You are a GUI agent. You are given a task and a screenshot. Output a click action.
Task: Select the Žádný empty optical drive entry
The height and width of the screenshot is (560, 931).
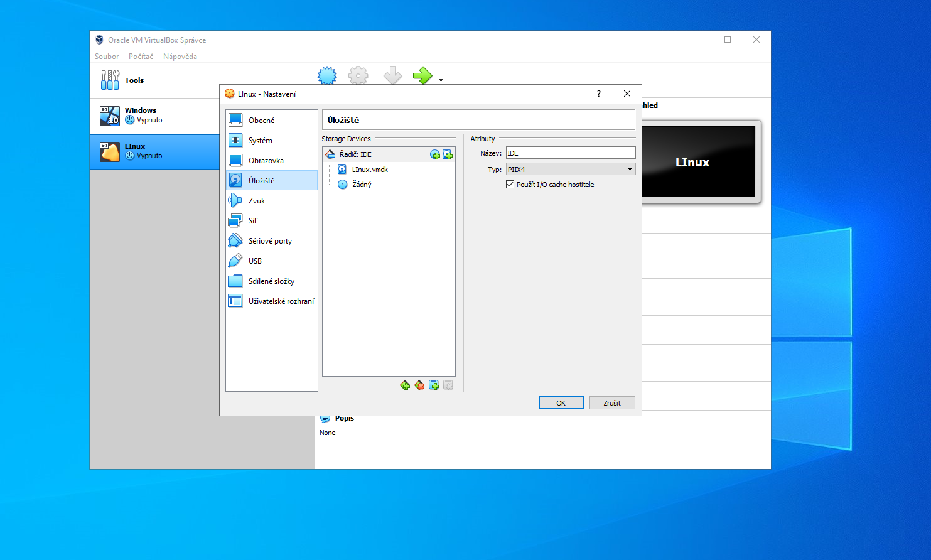[362, 185]
